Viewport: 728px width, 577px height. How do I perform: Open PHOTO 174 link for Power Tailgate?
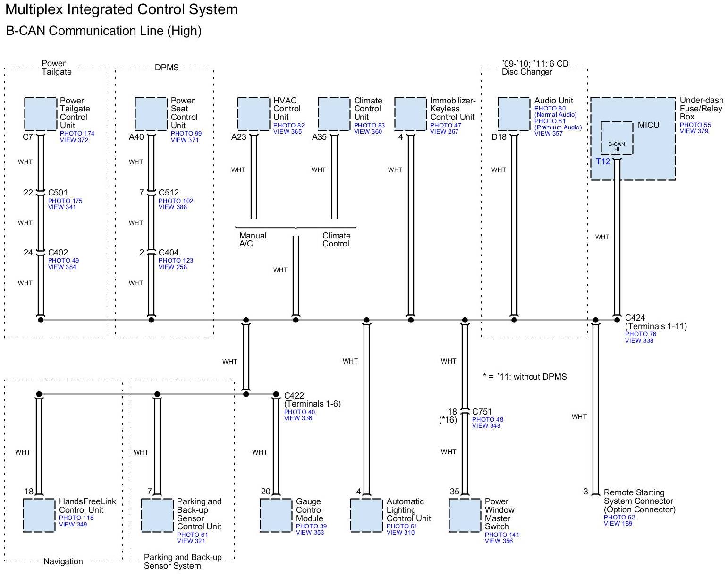coord(77,134)
